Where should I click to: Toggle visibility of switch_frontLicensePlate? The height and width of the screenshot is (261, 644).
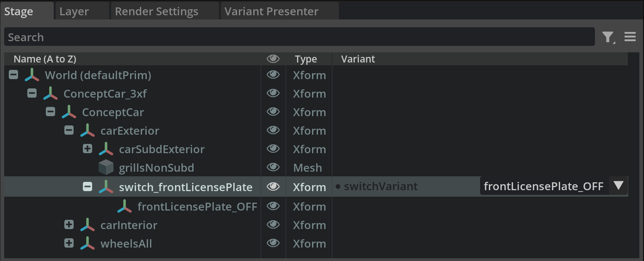tap(273, 186)
